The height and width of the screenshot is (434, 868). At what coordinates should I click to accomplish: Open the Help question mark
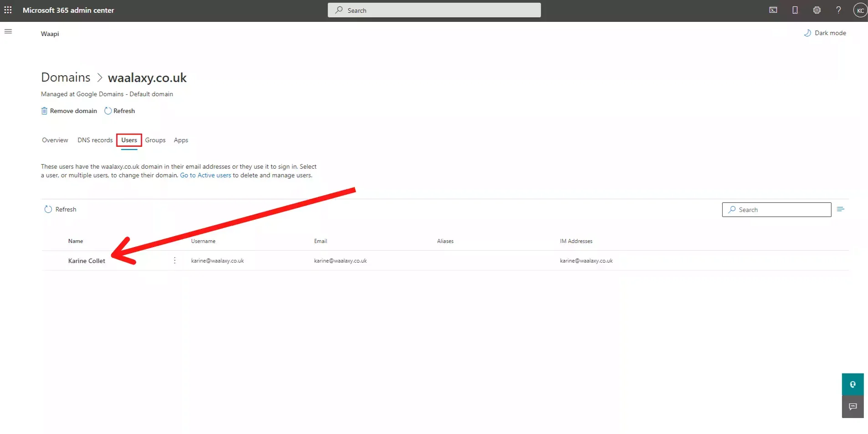tap(838, 10)
